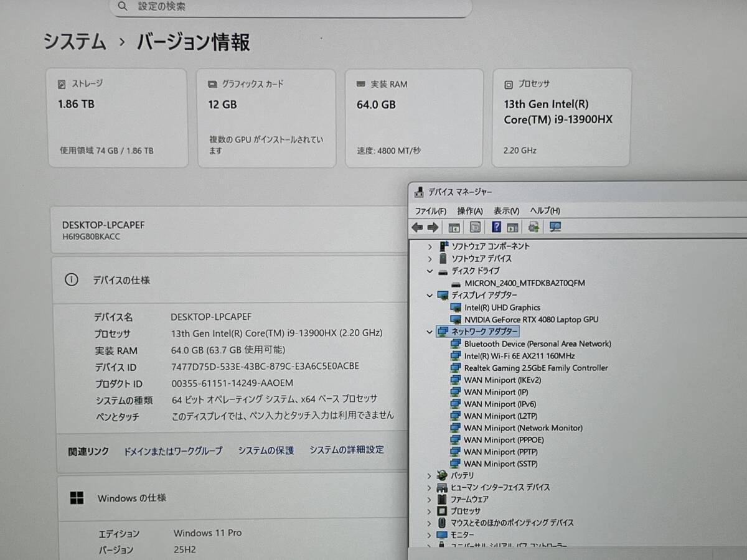
Task: Click the icon beside ヒューマン インターフェイス デバイス
Action: pyautogui.click(x=442, y=487)
